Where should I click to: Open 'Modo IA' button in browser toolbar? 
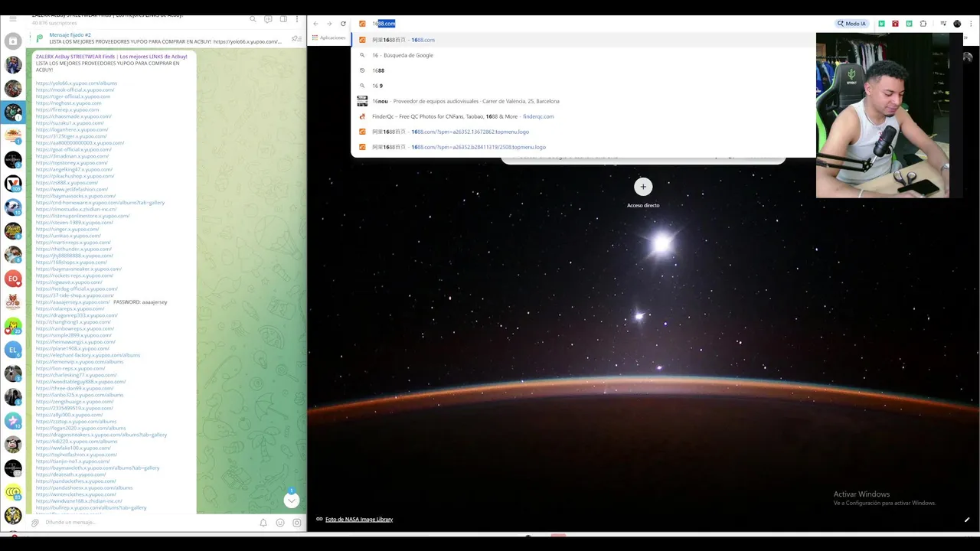(851, 24)
